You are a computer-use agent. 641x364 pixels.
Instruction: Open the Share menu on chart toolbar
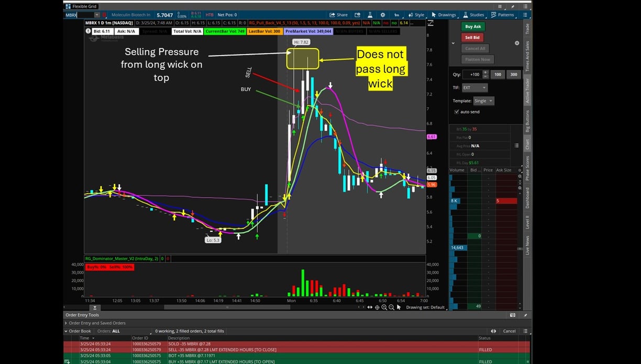click(x=338, y=15)
